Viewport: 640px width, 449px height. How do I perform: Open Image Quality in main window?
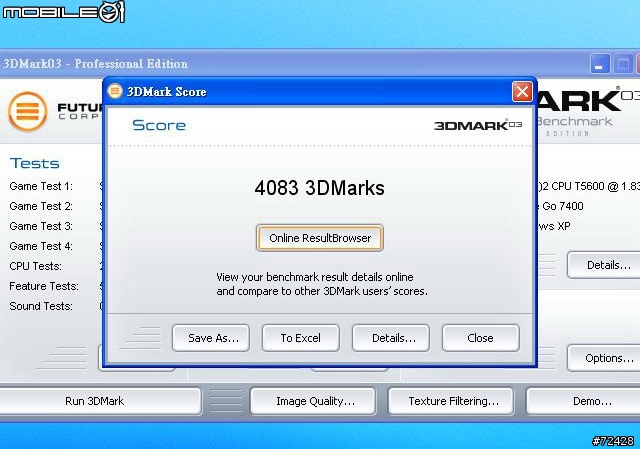[x=313, y=401]
